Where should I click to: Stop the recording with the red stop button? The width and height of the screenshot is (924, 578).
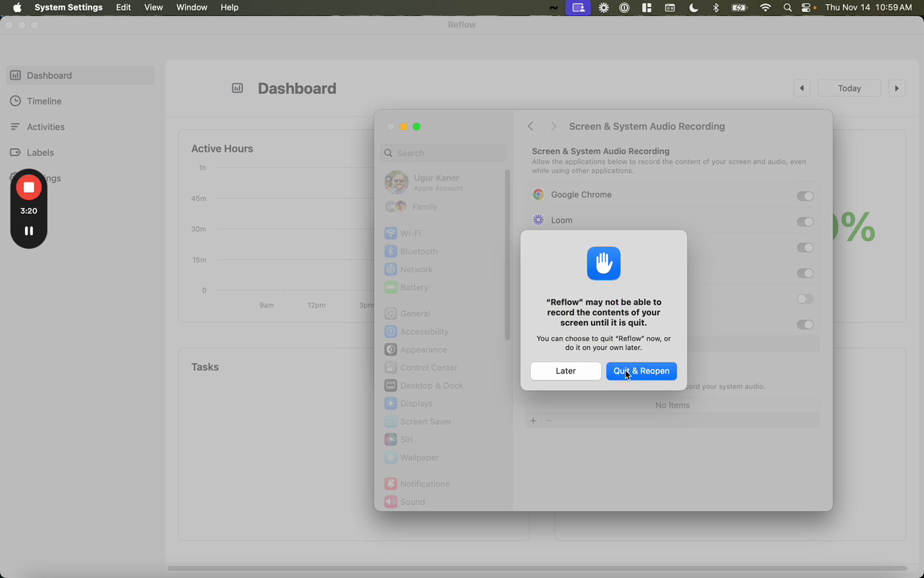pos(29,187)
